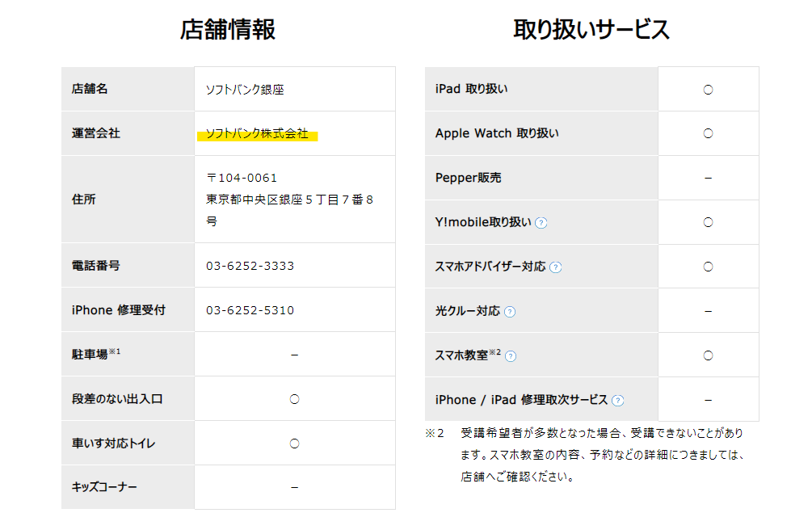This screenshot has height=513, width=812.
Task: Select the 運営会社 row label
Action: point(96,133)
